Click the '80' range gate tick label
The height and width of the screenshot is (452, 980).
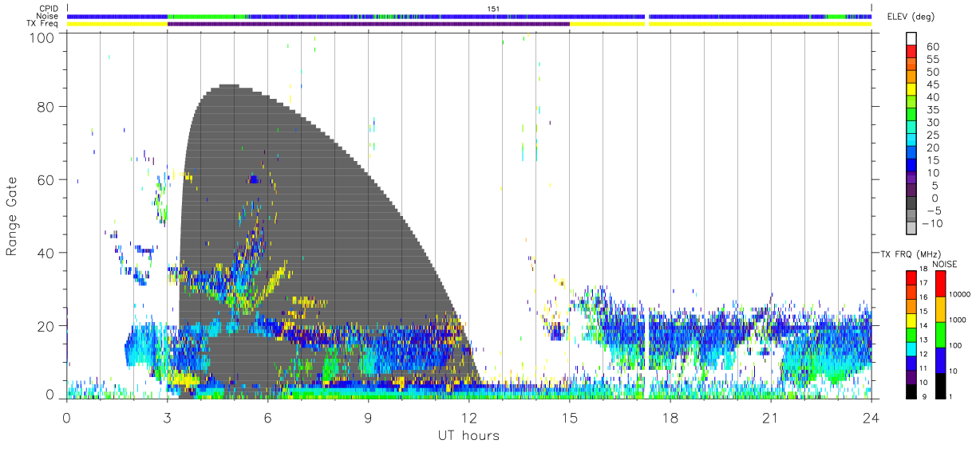[x=47, y=106]
